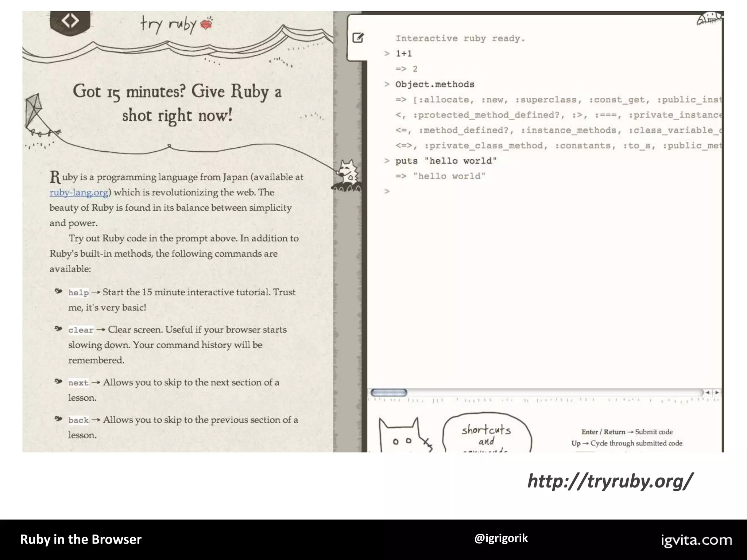Click 'Enter / Return → Submit code' hint
This screenshot has width=747, height=560.
(x=627, y=432)
